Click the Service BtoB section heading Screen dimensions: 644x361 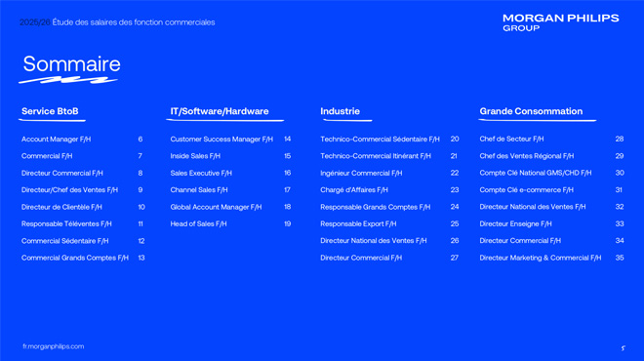[50, 111]
